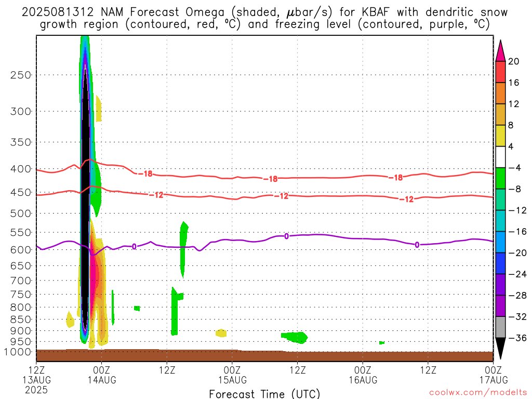Click the first -18 red contour label

(x=145, y=174)
